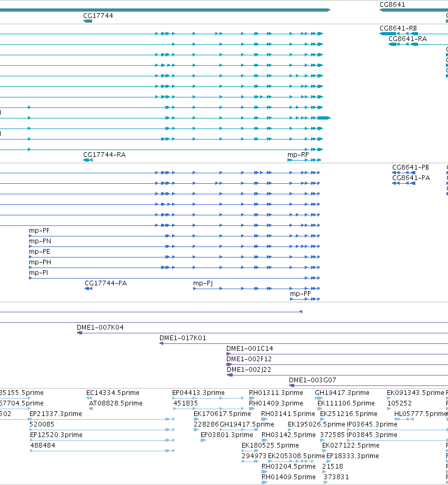Click the feature labeled 520085
The height and width of the screenshot is (485, 448).
[x=42, y=424]
